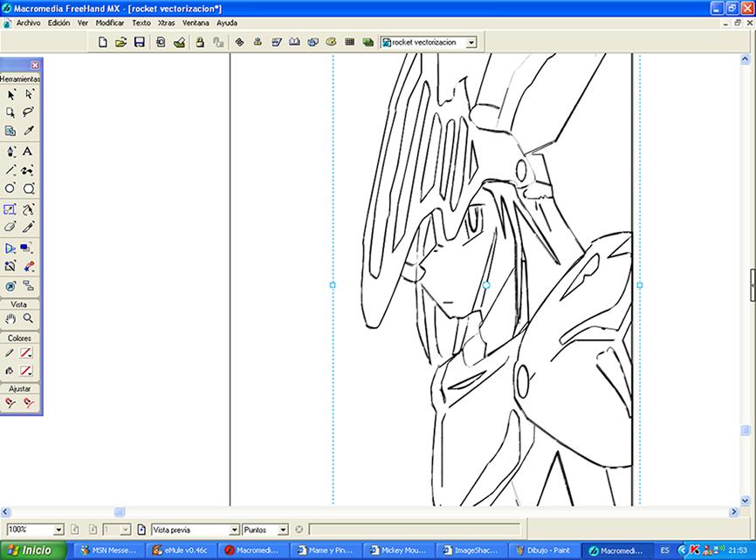Open the Ver menu
Image resolution: width=756 pixels, height=560 pixels.
click(x=83, y=23)
